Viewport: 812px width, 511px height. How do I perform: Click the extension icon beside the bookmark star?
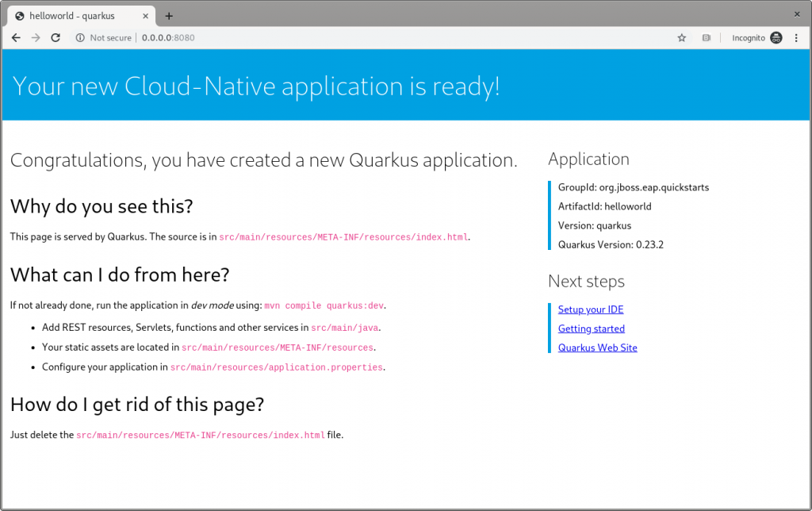[706, 37]
